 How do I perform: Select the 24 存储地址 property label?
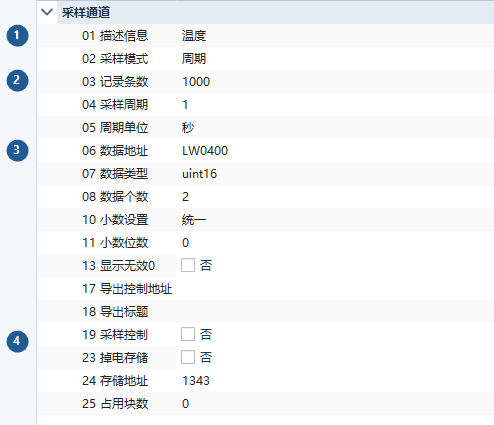pos(115,381)
